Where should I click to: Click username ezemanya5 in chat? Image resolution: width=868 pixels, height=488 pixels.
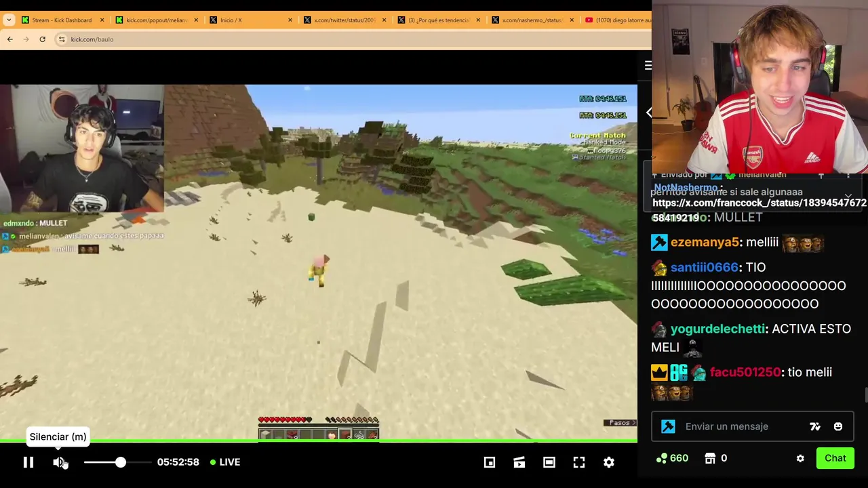(x=704, y=242)
